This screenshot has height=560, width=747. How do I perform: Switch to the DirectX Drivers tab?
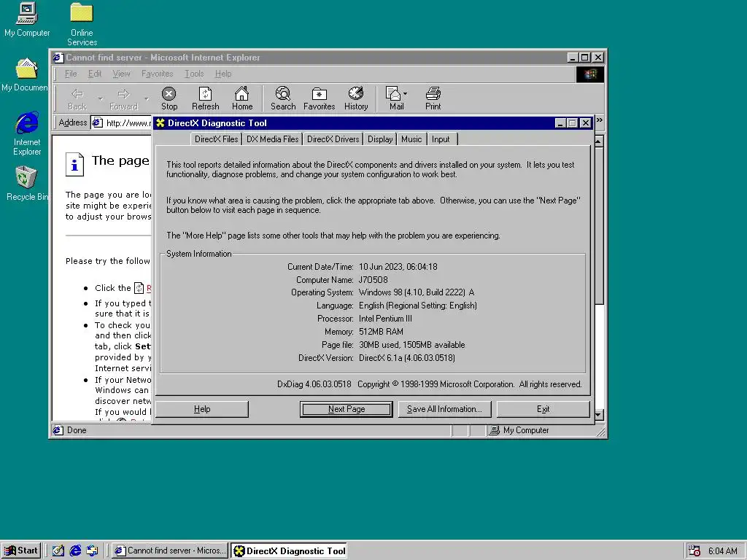(x=333, y=139)
